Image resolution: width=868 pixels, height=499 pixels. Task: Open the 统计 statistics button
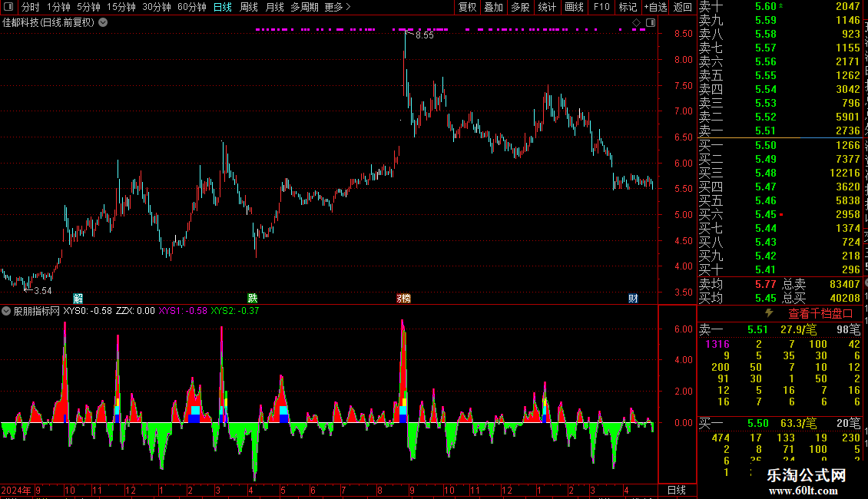pyautogui.click(x=547, y=7)
